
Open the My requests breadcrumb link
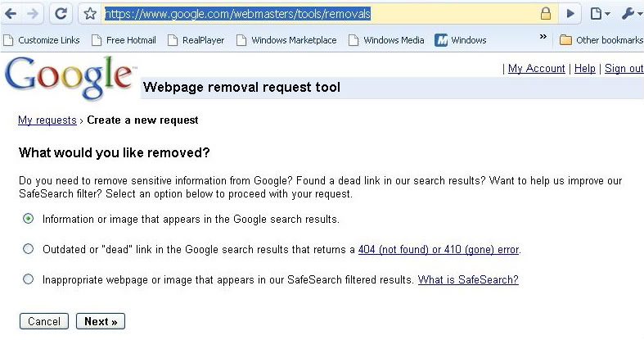pyautogui.click(x=47, y=120)
